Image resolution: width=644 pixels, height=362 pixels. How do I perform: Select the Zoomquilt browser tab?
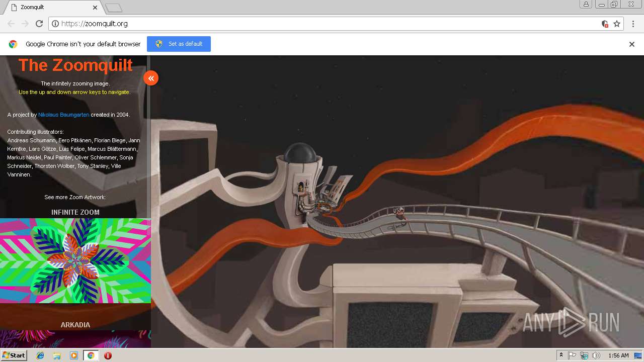(52, 8)
